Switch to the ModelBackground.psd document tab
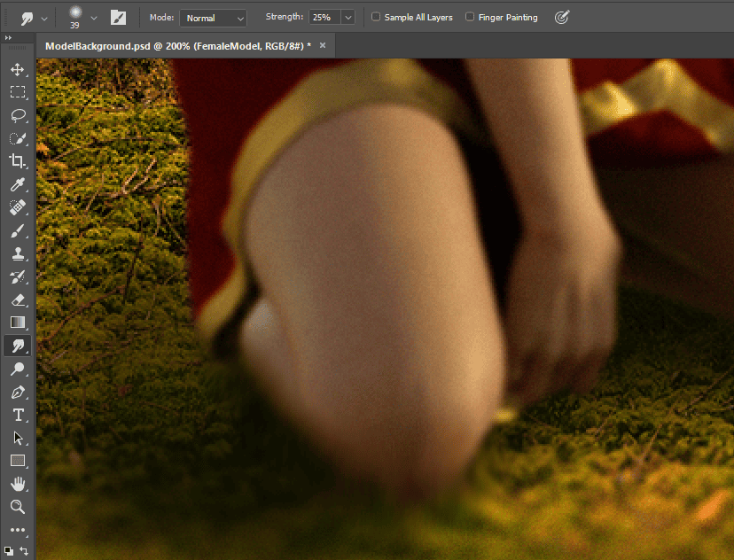This screenshot has width=734, height=560. coord(177,45)
